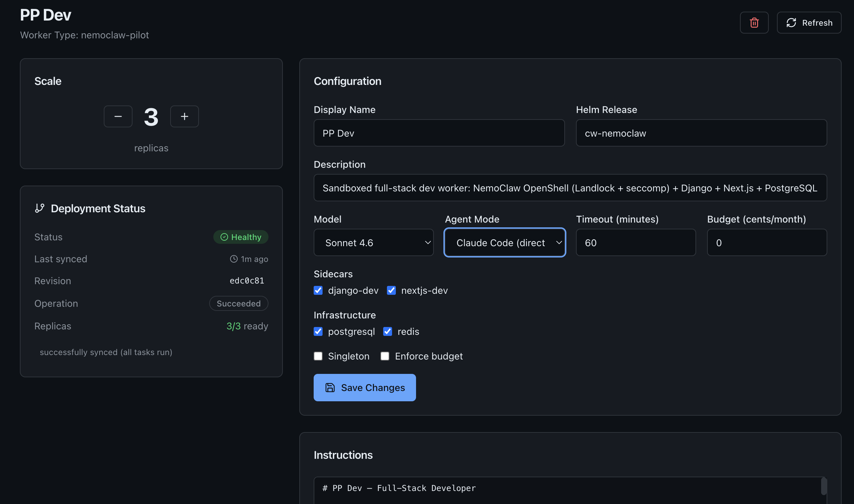Open the Agent Mode dropdown

coord(504,242)
